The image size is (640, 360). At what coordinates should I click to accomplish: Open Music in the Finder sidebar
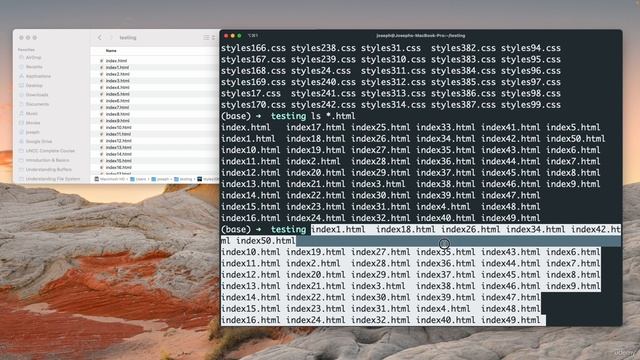pos(31,113)
